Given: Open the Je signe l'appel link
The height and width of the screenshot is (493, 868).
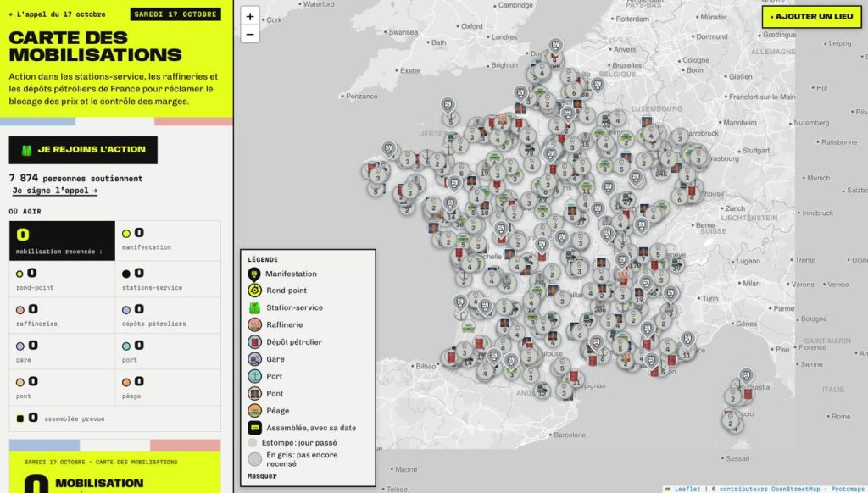Looking at the screenshot, I should [x=55, y=191].
